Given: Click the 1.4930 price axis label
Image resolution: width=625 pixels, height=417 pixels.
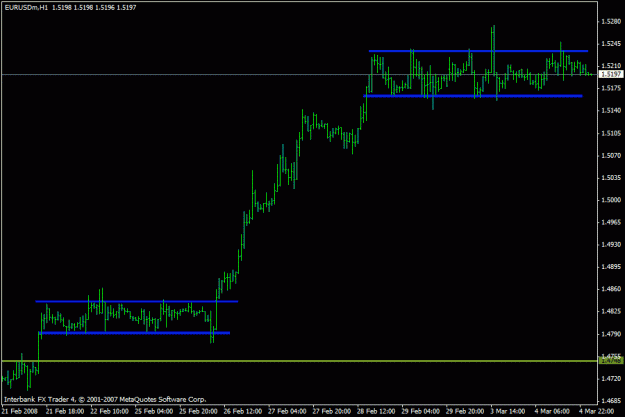Looking at the screenshot, I should click(x=611, y=245).
